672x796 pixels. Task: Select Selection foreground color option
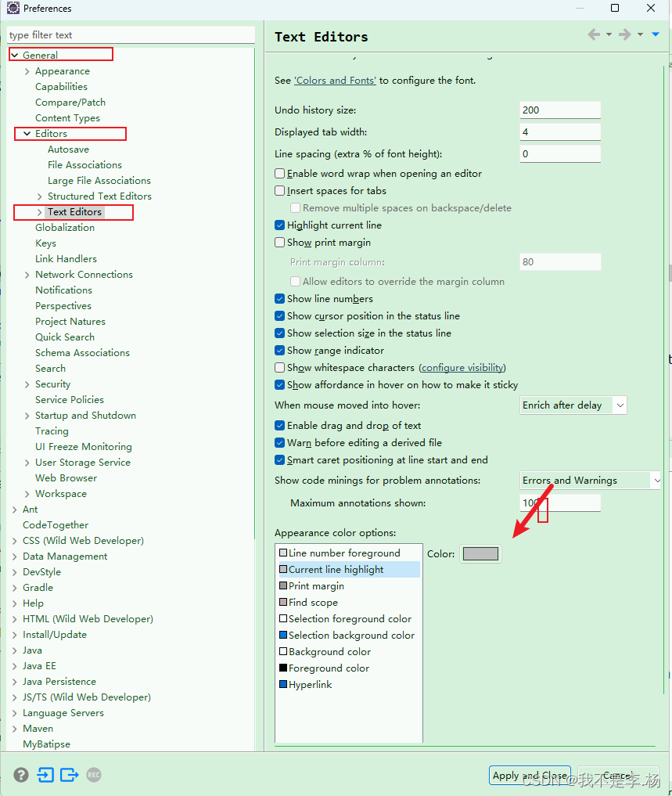click(345, 619)
